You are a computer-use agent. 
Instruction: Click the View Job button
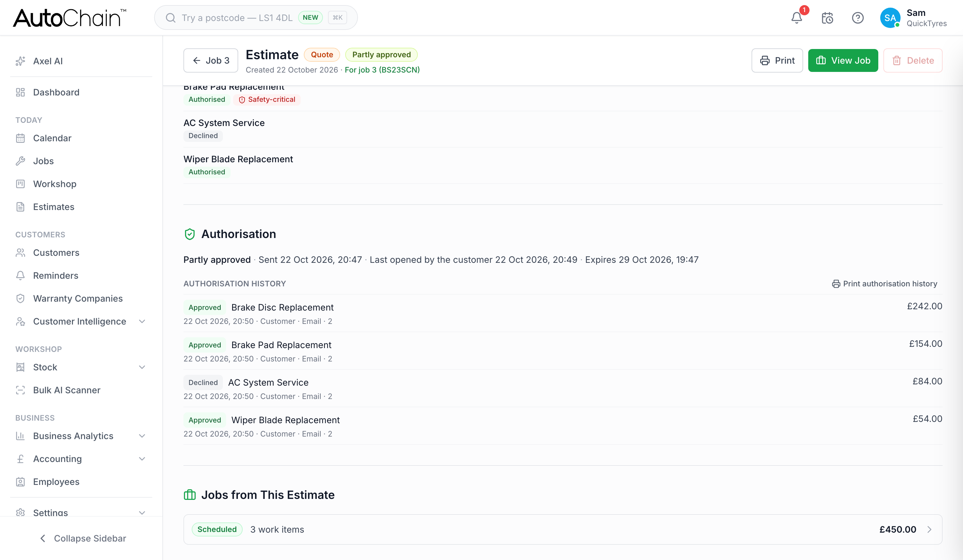[843, 60]
